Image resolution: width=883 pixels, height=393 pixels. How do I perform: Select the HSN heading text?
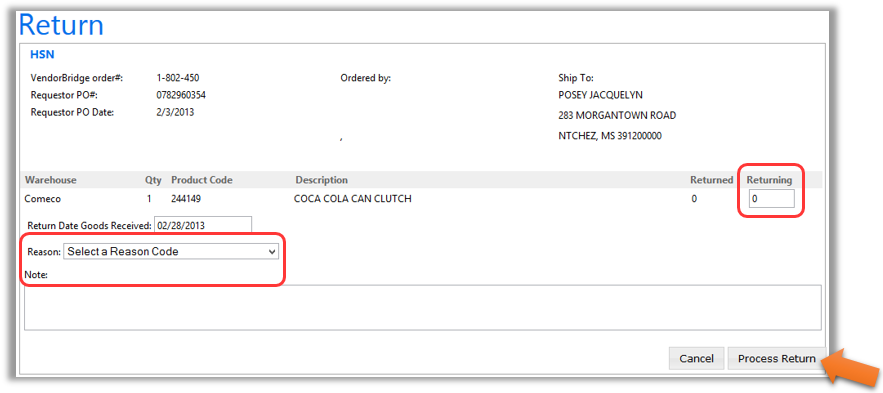[x=42, y=55]
